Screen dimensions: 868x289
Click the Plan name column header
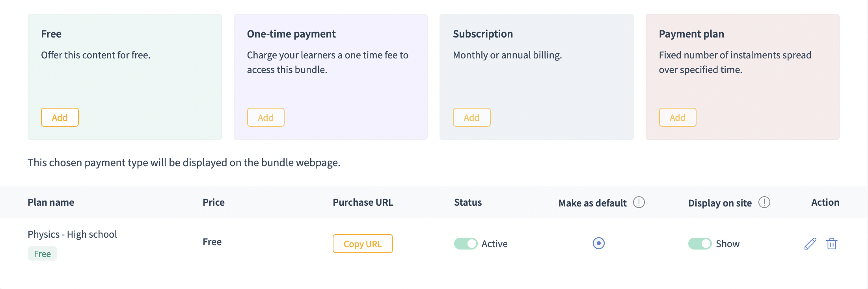(x=51, y=202)
